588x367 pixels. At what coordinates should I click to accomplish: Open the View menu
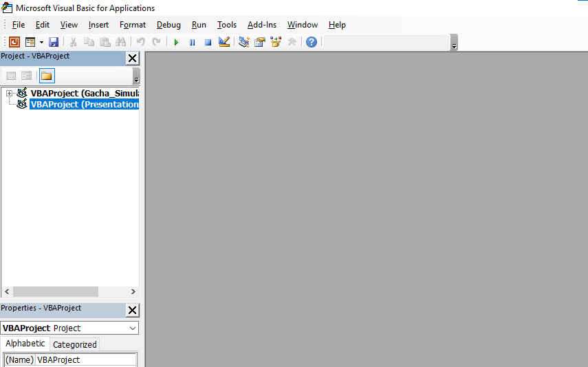(69, 25)
